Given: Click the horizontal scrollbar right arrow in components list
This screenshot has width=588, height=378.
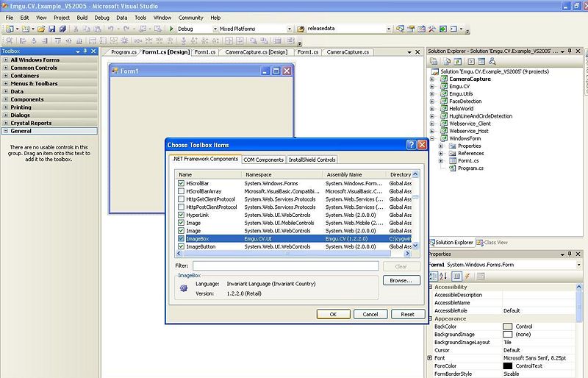Looking at the screenshot, I should point(407,254).
